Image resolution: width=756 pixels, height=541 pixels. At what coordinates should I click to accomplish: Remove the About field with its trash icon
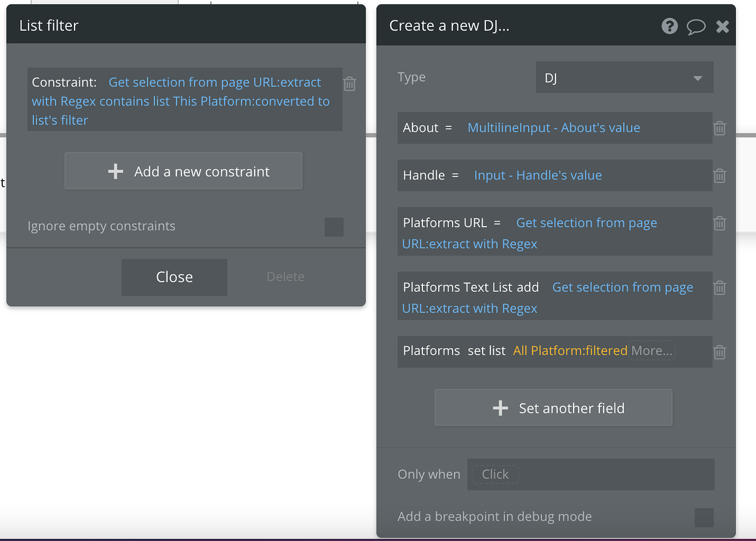pos(719,128)
